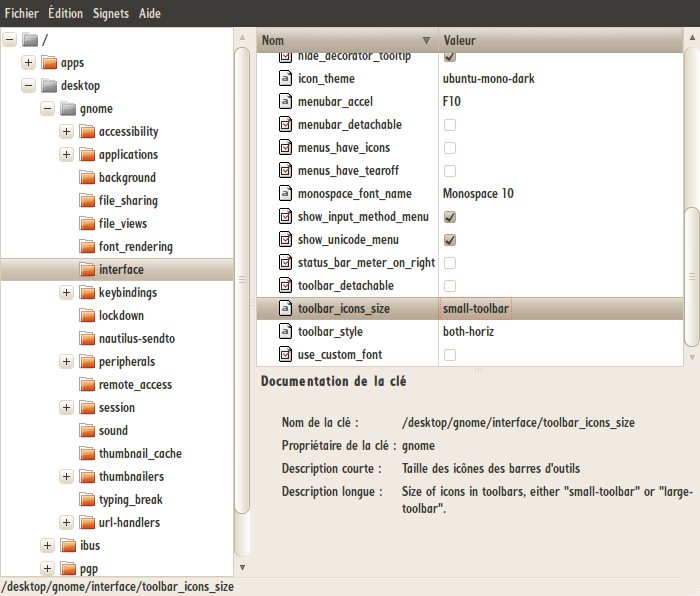Select the F10 value cell

[451, 101]
